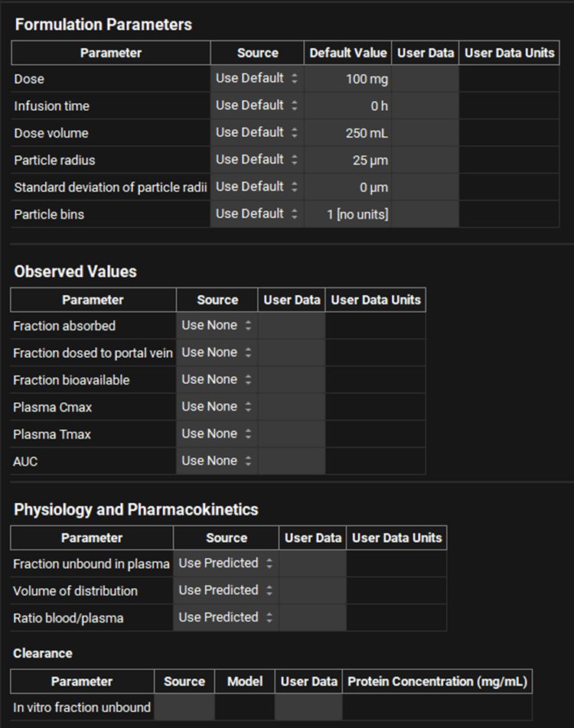This screenshot has height=728, width=574.
Task: Click Particle radius User Data field
Action: pyautogui.click(x=426, y=160)
